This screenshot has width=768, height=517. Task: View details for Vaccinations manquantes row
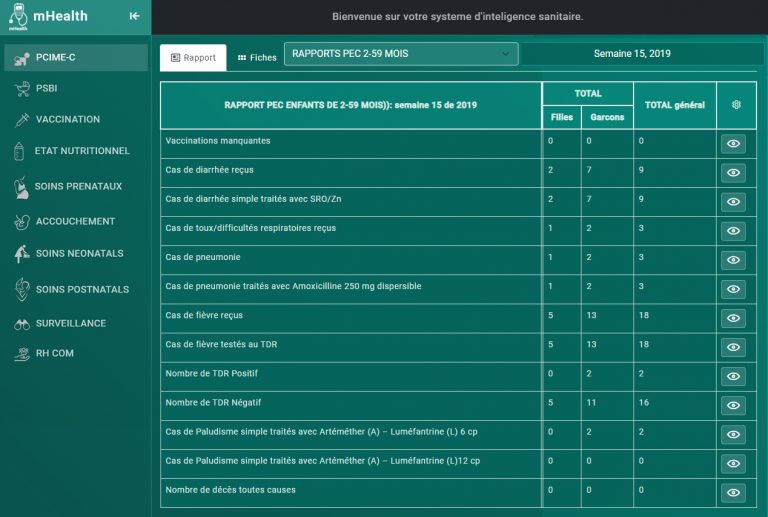[x=733, y=144]
